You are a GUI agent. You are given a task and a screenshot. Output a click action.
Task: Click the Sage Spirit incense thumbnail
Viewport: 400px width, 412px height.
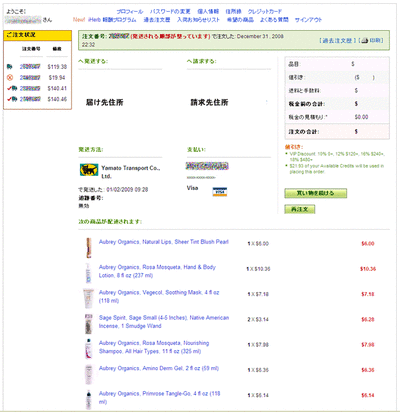point(89,324)
